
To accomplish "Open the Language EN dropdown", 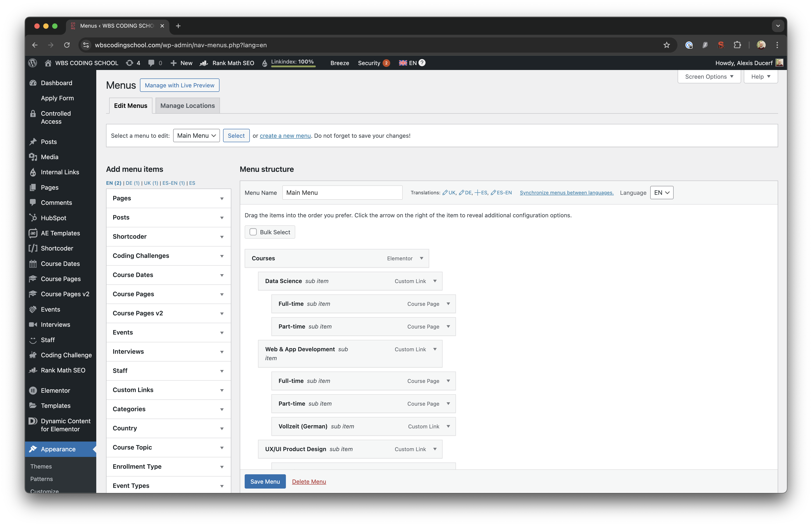I will (662, 193).
